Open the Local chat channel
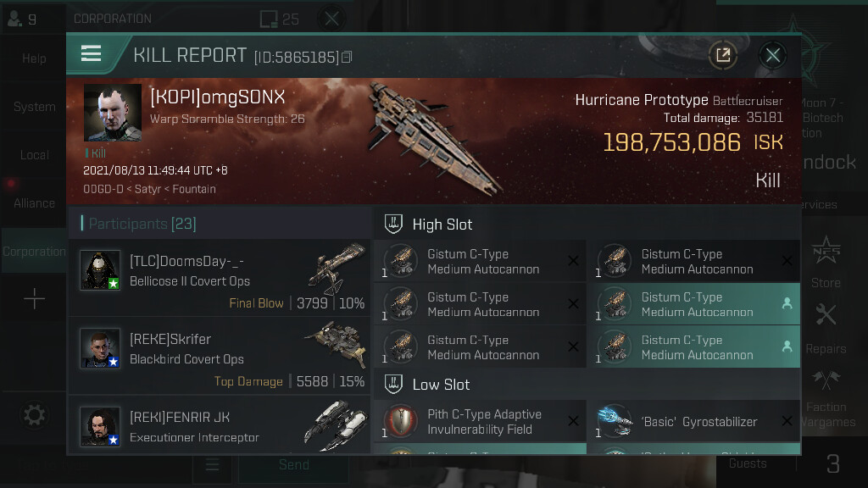The height and width of the screenshot is (488, 868). pos(34,155)
